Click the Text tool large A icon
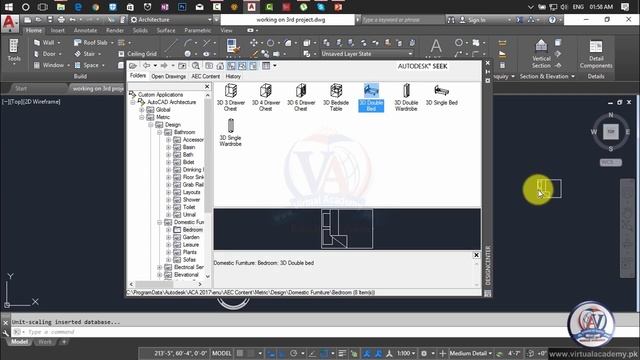Image resolution: width=640 pixels, height=360 pixels. tap(436, 47)
